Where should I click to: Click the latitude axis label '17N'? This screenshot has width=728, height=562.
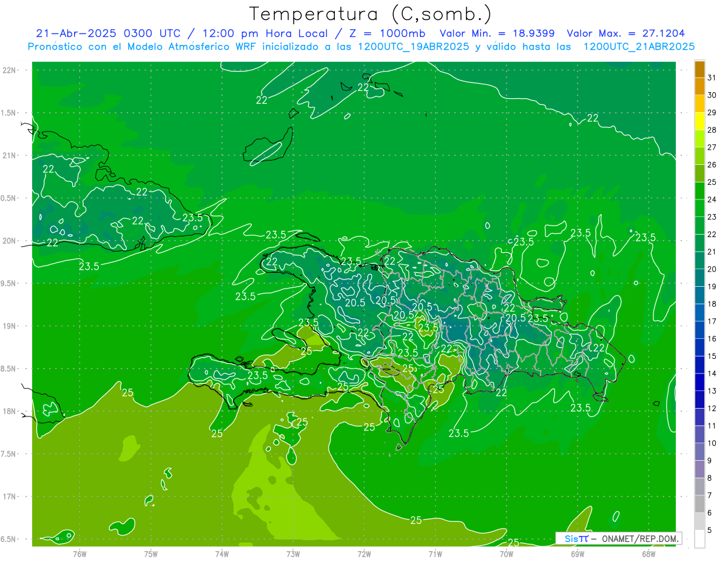[10, 497]
